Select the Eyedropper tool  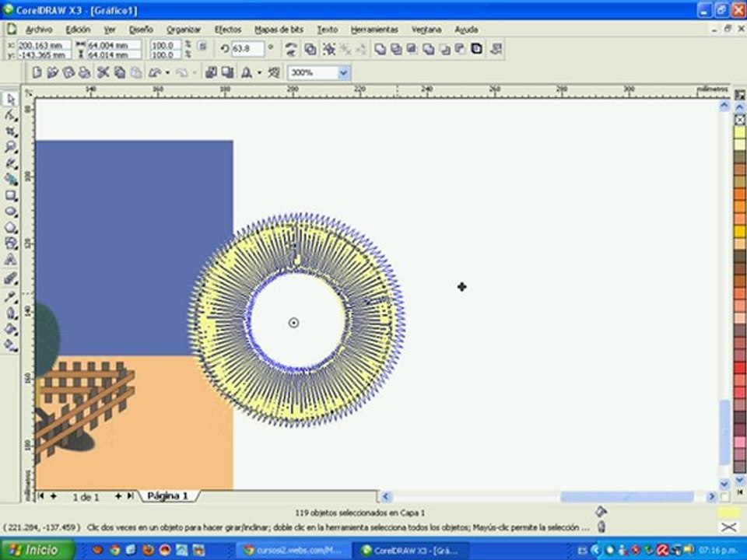click(x=10, y=296)
